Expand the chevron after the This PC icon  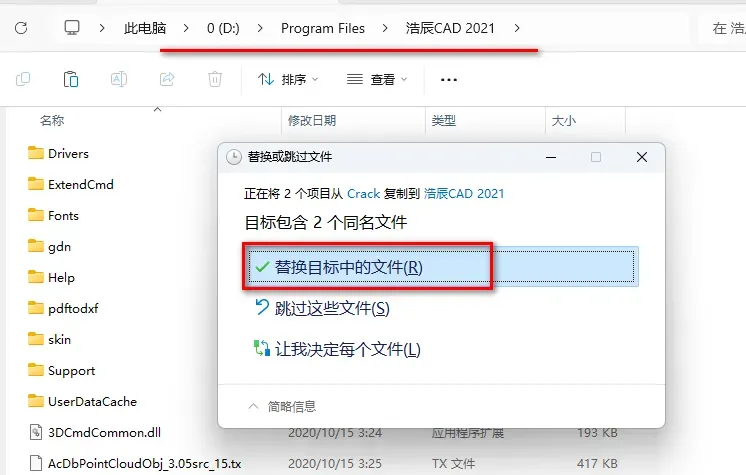(x=101, y=29)
